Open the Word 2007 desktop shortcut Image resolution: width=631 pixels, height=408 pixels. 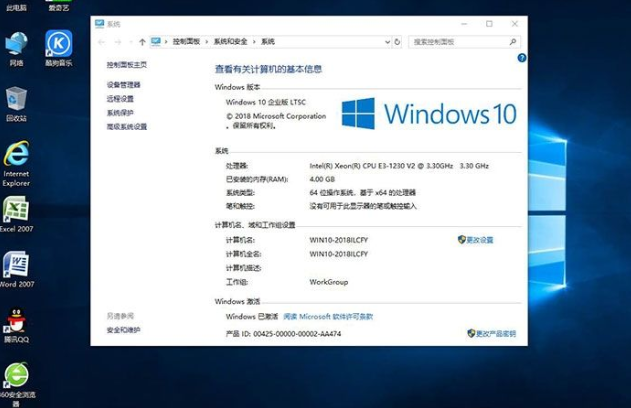[16, 266]
